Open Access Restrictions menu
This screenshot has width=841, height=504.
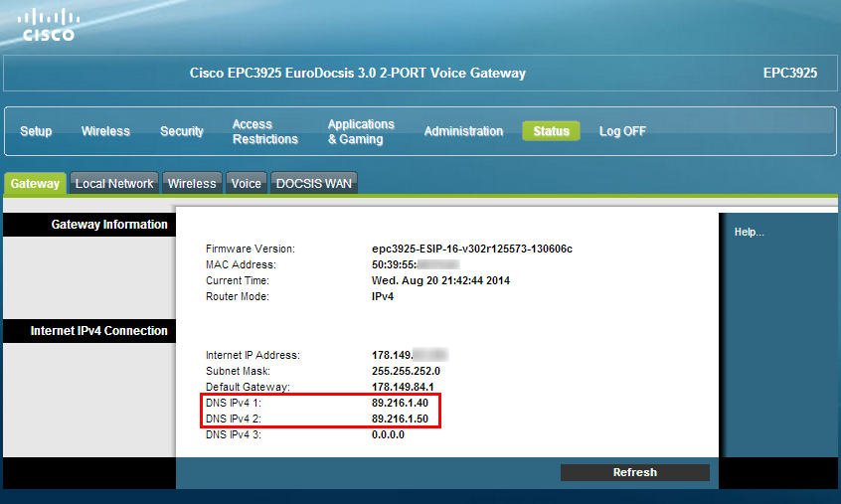[x=265, y=132]
